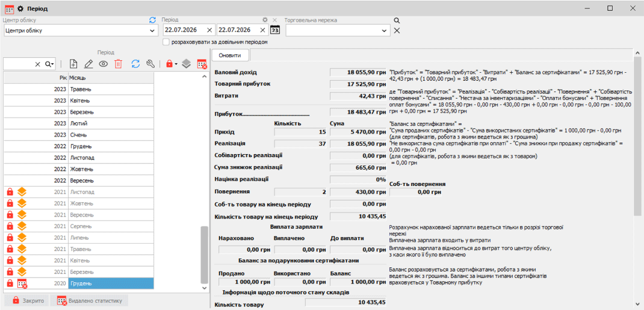Click the gray layers toolbar icon
The width and height of the screenshot is (644, 310).
click(x=187, y=64)
